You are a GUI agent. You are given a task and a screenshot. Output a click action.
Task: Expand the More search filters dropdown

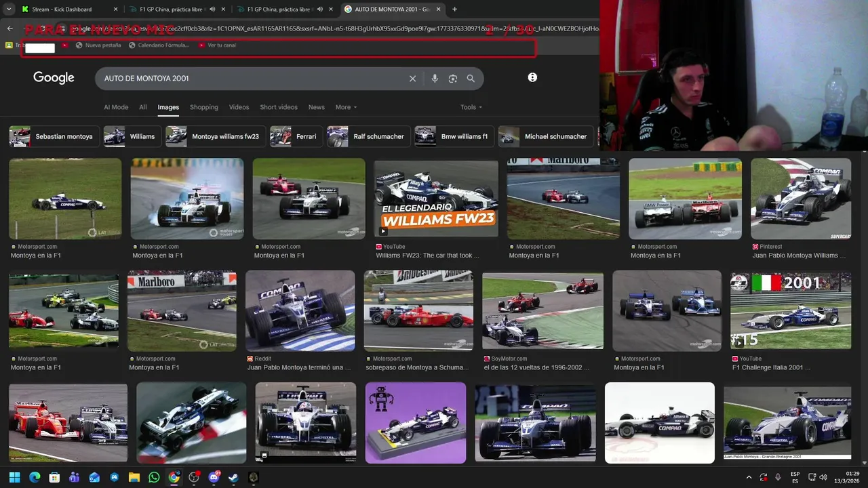point(346,107)
